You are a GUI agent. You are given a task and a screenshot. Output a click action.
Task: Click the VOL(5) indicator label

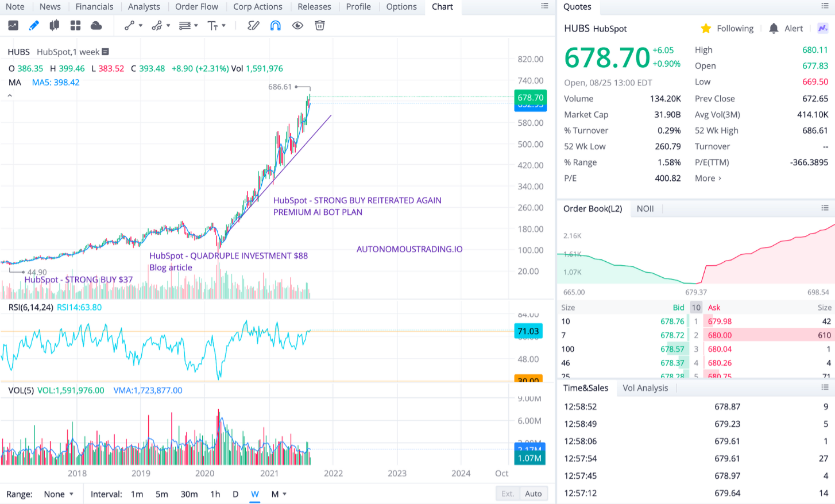click(21, 391)
